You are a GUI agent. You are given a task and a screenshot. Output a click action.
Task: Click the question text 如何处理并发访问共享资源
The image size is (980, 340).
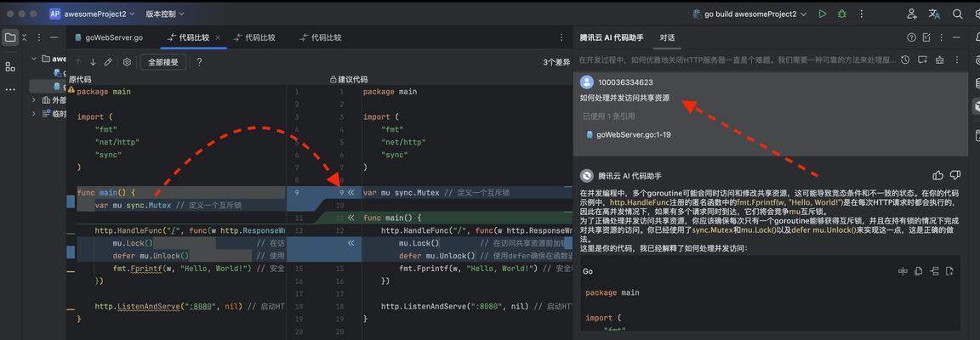point(624,98)
